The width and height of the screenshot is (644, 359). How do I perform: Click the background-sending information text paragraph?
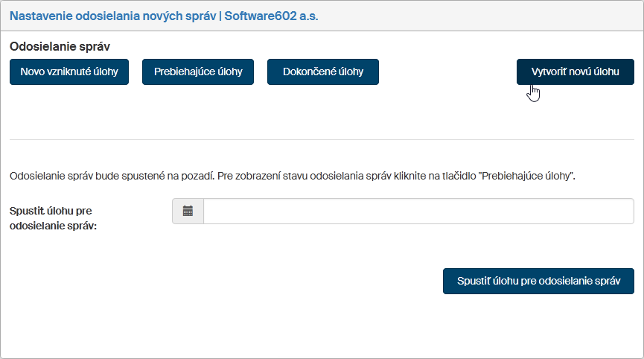click(293, 177)
